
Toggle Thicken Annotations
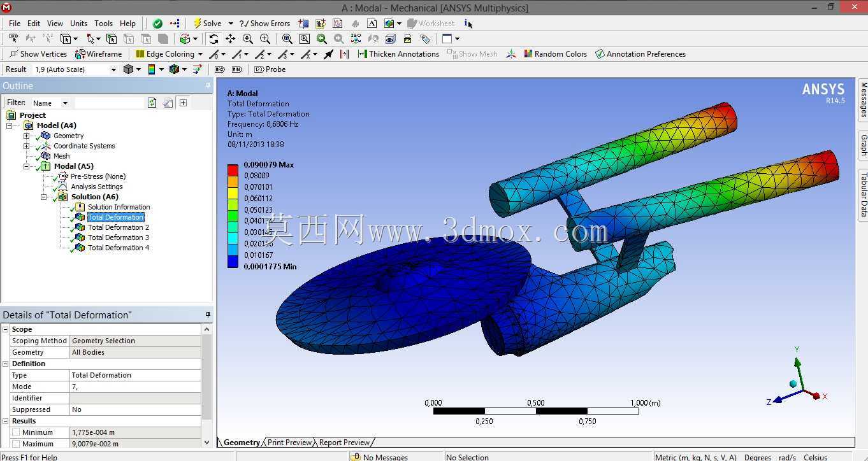click(398, 54)
